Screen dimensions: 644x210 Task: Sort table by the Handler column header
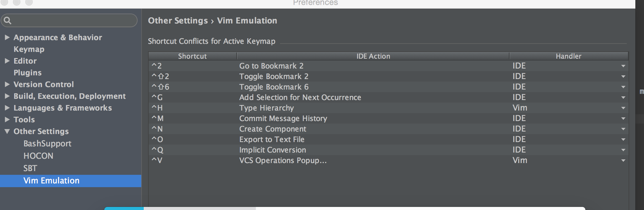(568, 56)
